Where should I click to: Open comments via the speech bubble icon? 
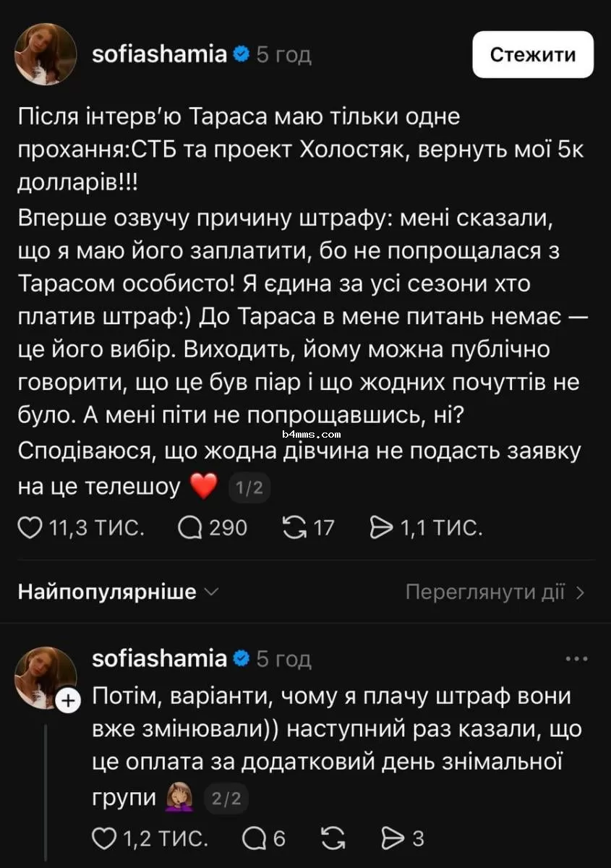click(189, 527)
